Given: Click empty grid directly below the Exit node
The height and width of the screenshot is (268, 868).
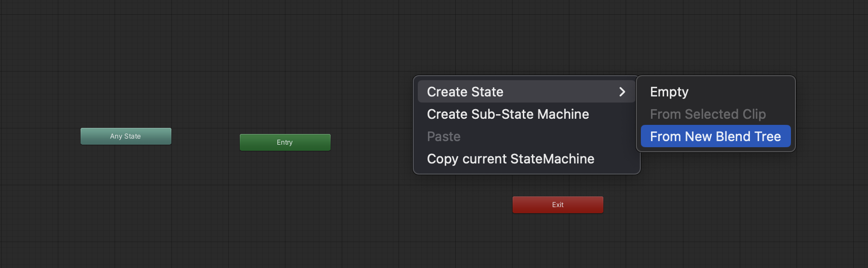Looking at the screenshot, I should point(558,239).
